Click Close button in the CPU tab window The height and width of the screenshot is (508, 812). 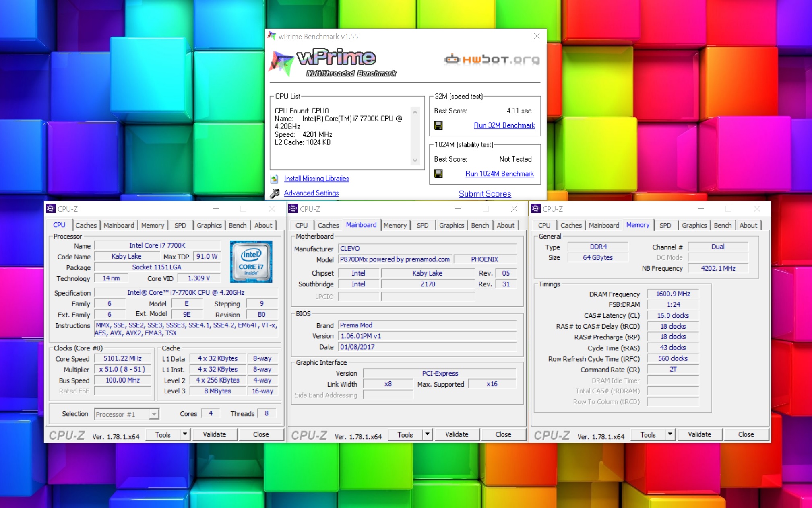pos(261,434)
